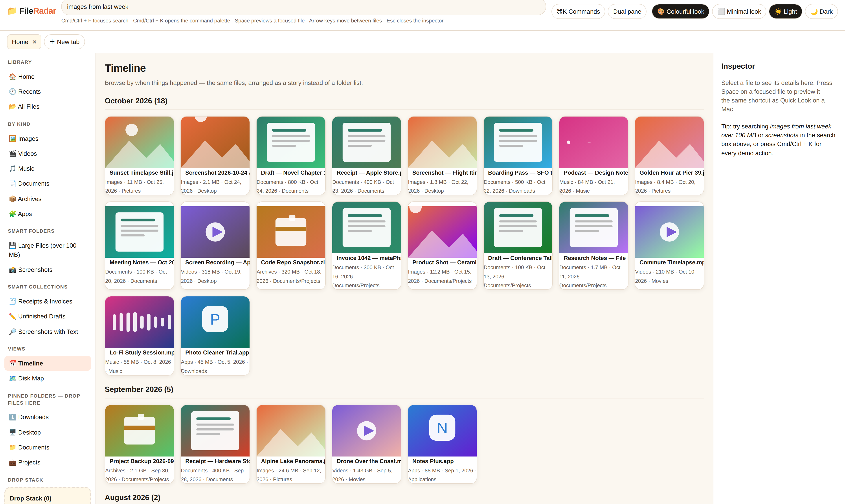Filter by Music kind
The width and height of the screenshot is (845, 504).
(48, 168)
